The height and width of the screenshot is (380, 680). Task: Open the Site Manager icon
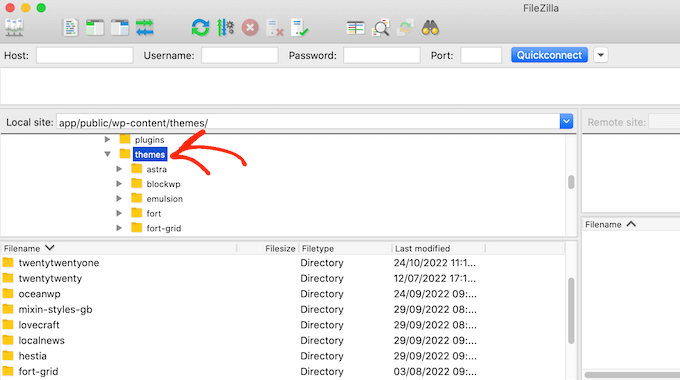pos(14,28)
